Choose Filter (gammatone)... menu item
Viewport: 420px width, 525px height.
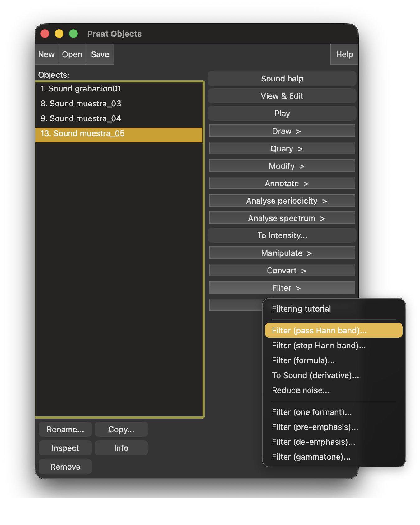tap(311, 457)
